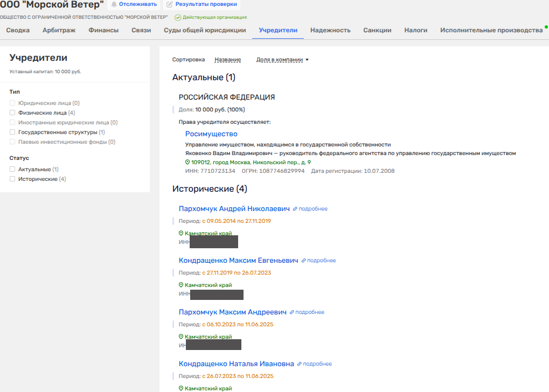
Task: Click link icon beside Кондращенко Максим Евгеньевич
Action: tap(303, 261)
